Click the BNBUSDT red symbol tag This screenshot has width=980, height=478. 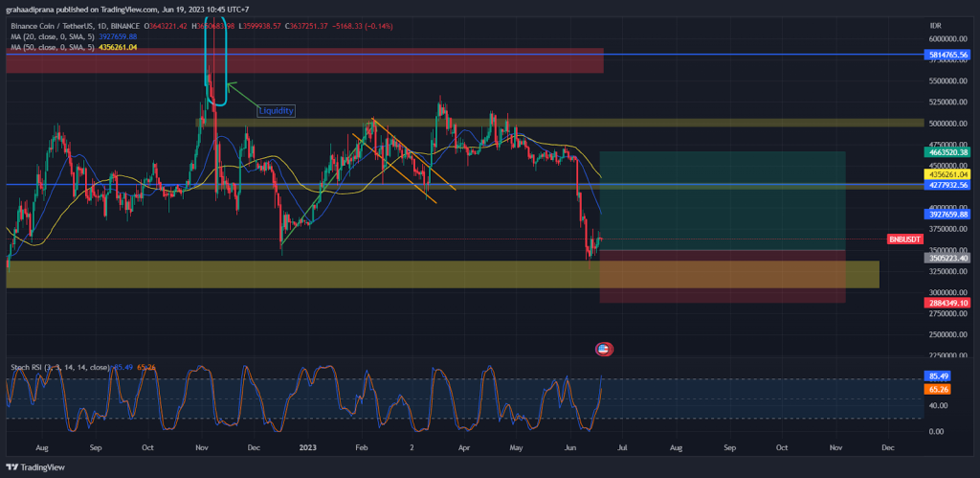pos(905,239)
